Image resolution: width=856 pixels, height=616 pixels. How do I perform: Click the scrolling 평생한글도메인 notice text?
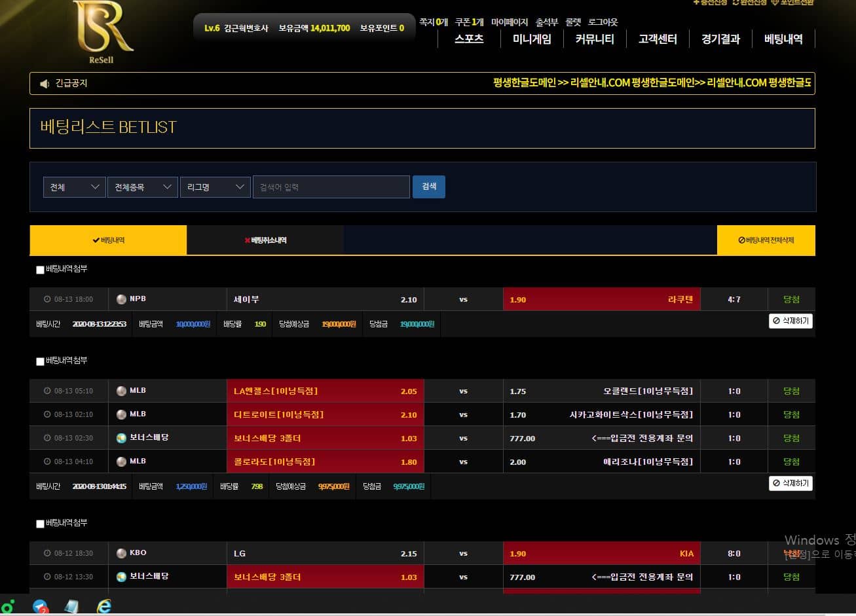coord(652,83)
